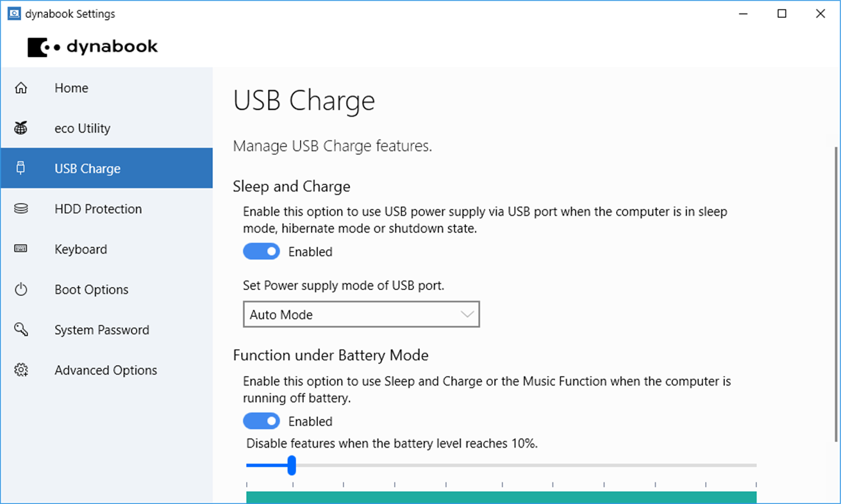Click the Auto Mode combo box chevron
The height and width of the screenshot is (504, 841).
(x=466, y=314)
